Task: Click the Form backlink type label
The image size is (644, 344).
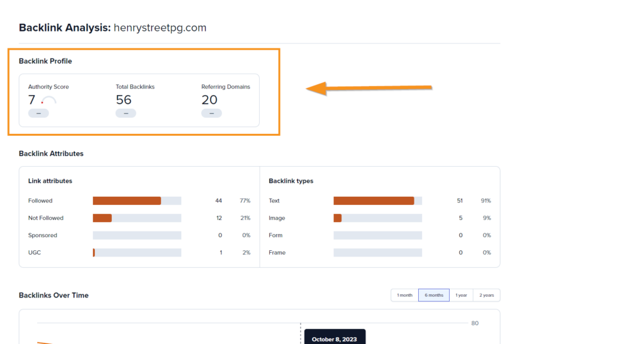Action: [x=275, y=235]
